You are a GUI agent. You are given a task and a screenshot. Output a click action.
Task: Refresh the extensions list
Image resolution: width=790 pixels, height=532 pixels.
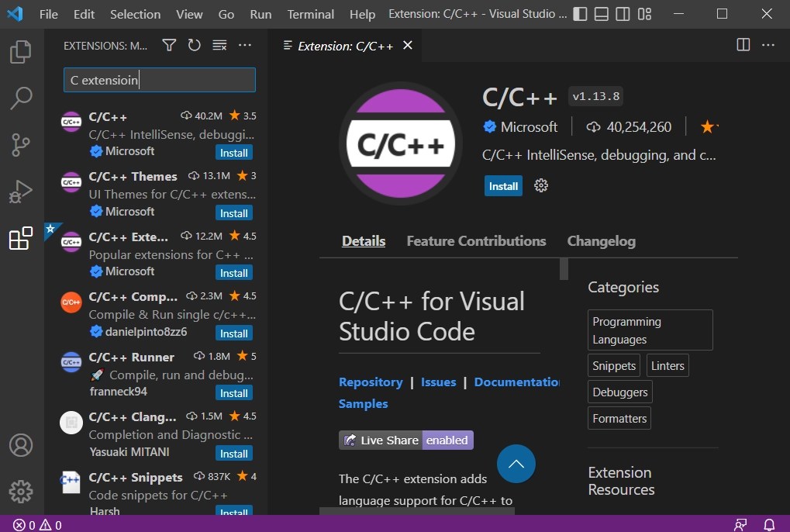(194, 45)
